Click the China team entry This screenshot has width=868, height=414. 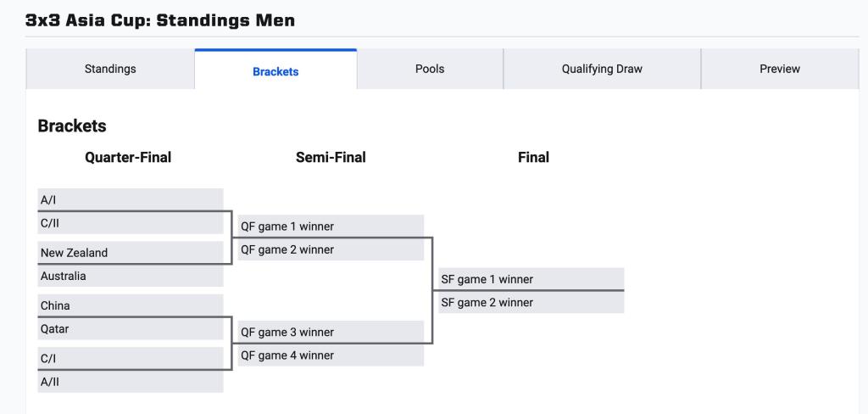pyautogui.click(x=131, y=305)
